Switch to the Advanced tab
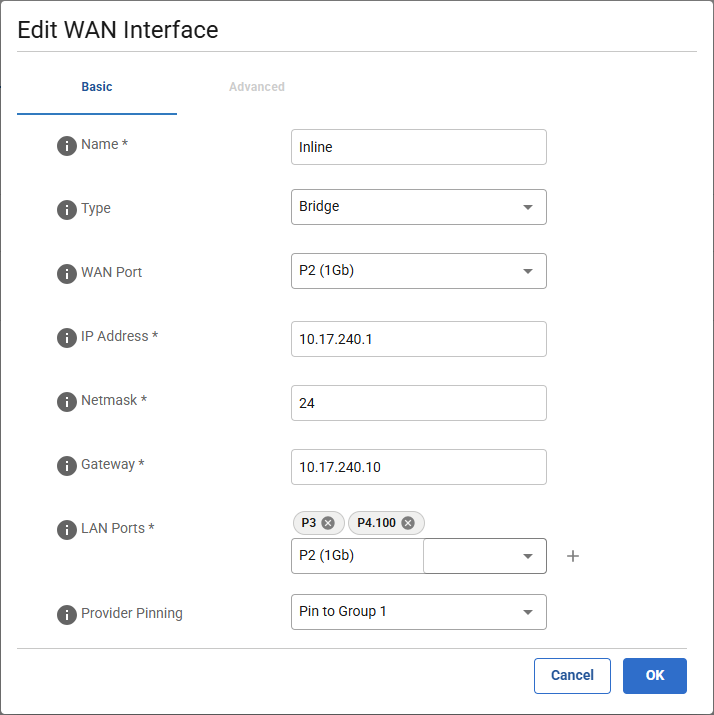Viewport: 714px width, 715px height. point(257,87)
